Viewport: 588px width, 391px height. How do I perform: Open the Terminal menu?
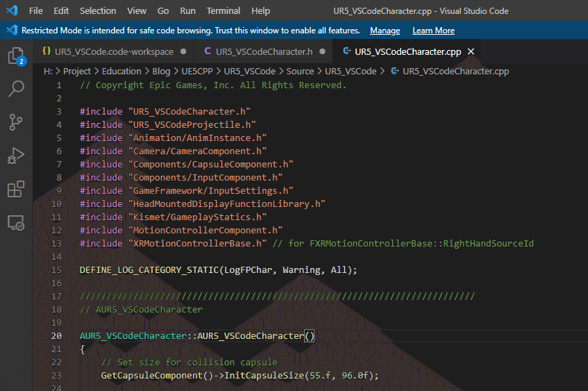(x=224, y=11)
